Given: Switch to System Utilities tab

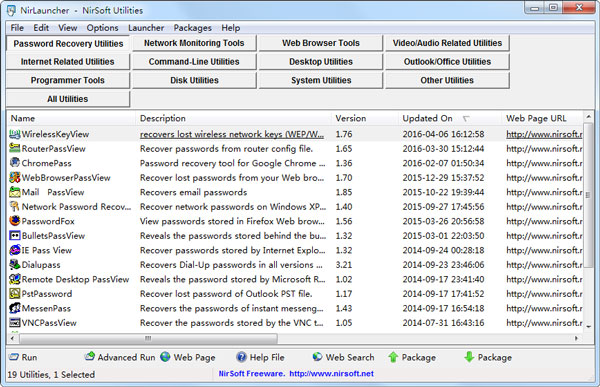Looking at the screenshot, I should 321,80.
